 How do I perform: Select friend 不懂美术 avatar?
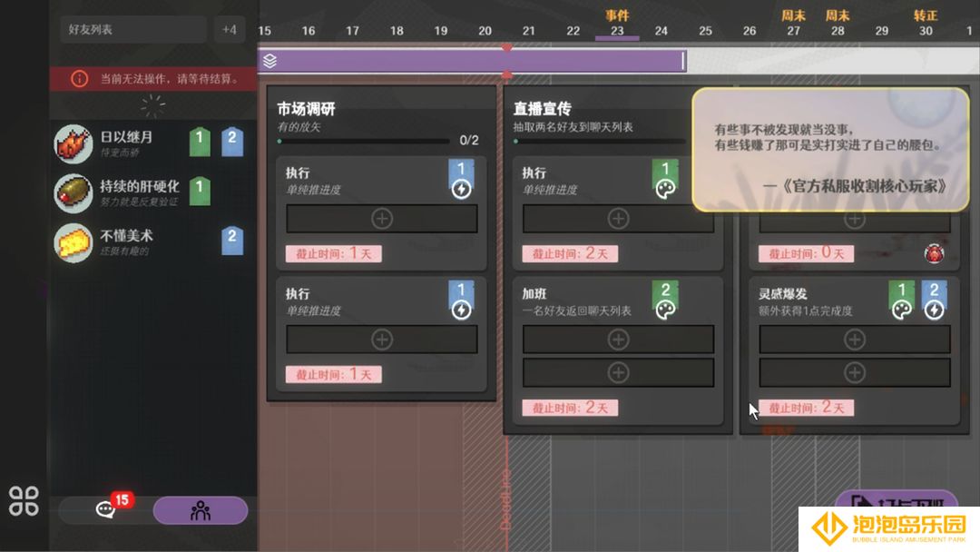point(73,242)
